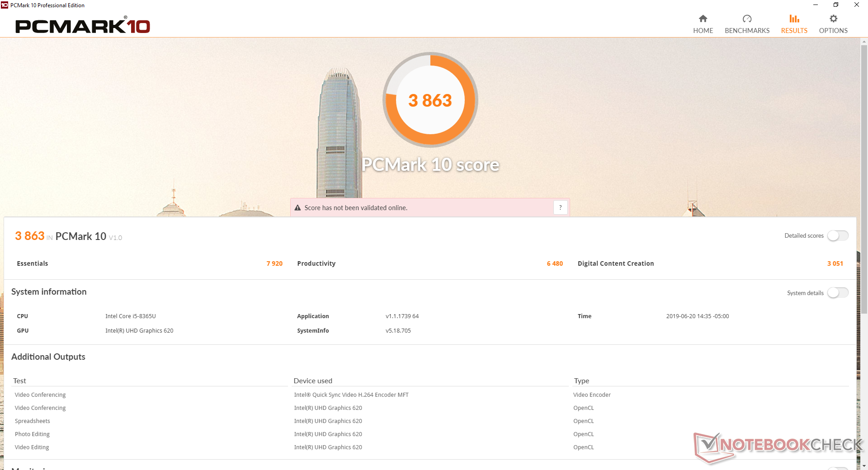
Task: Click Digital Content Creation score 3 051
Action: 835,263
